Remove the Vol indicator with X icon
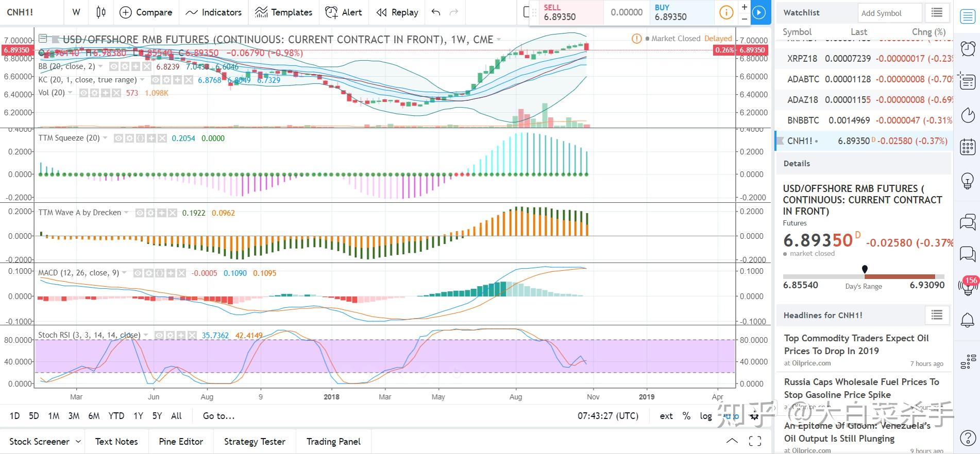The height and width of the screenshot is (454, 980). [x=116, y=93]
